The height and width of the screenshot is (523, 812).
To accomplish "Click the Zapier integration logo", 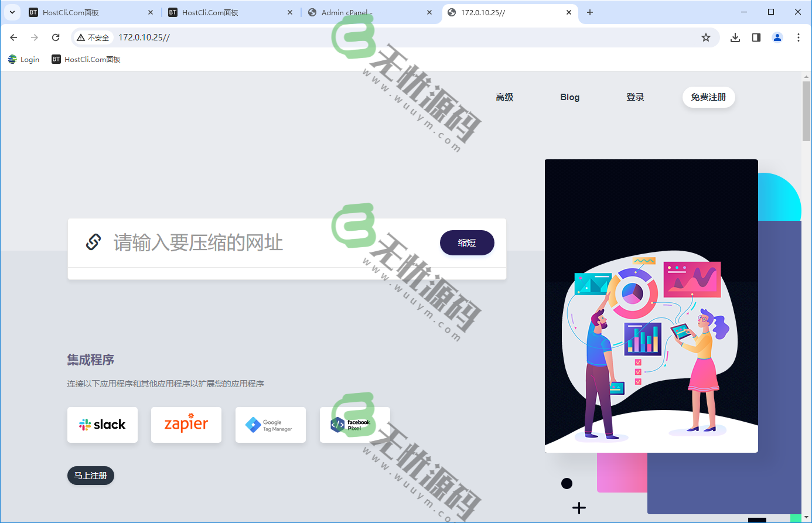I will (186, 425).
